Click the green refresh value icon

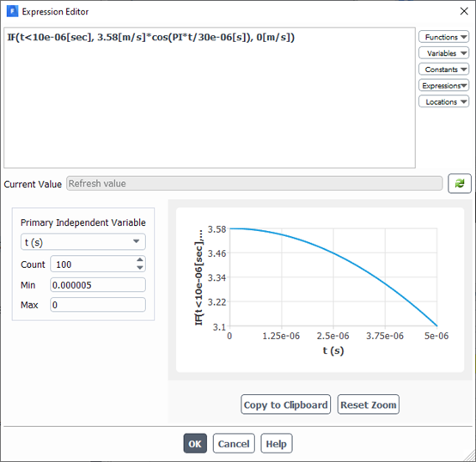[x=460, y=184]
